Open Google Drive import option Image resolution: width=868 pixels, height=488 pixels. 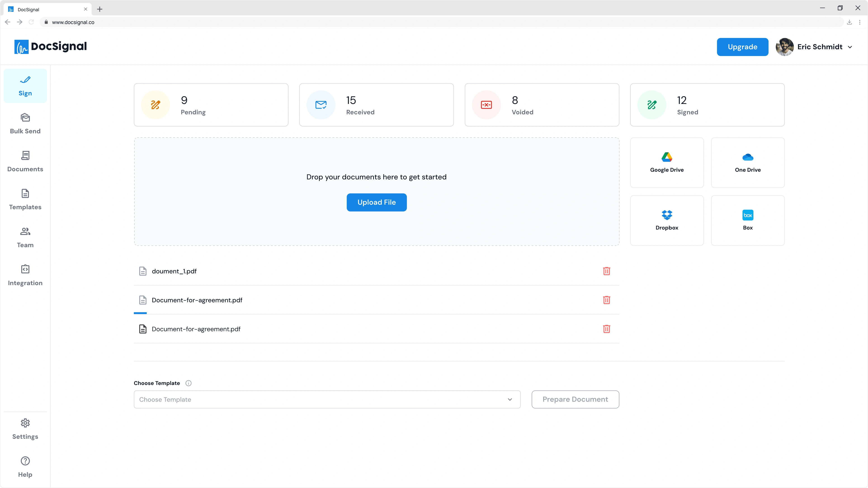667,163
